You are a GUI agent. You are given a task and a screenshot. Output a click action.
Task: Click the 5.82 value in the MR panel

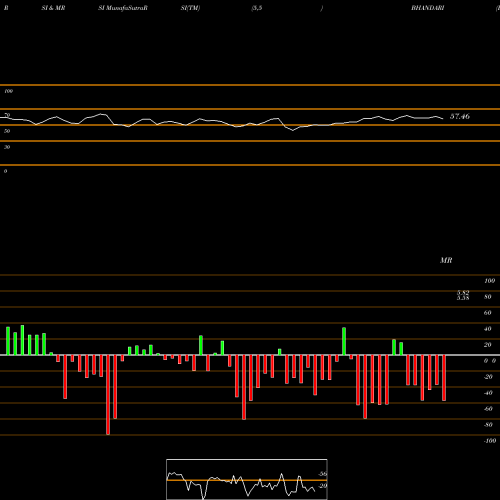point(463,293)
